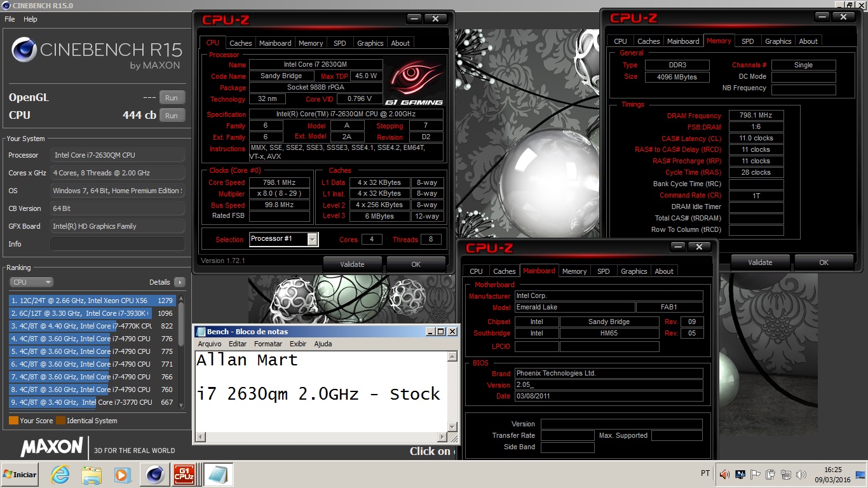
Task: Open SPD tab in CPU-Z Memory window
Action: pos(748,41)
